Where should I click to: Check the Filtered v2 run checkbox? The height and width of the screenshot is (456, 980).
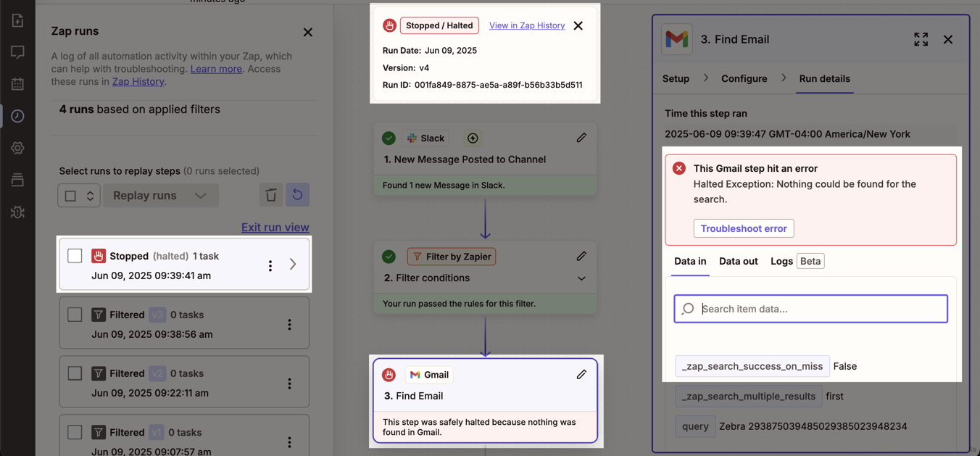click(75, 373)
